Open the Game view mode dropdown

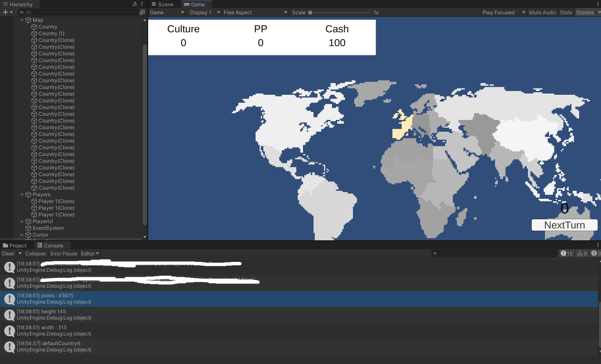167,13
